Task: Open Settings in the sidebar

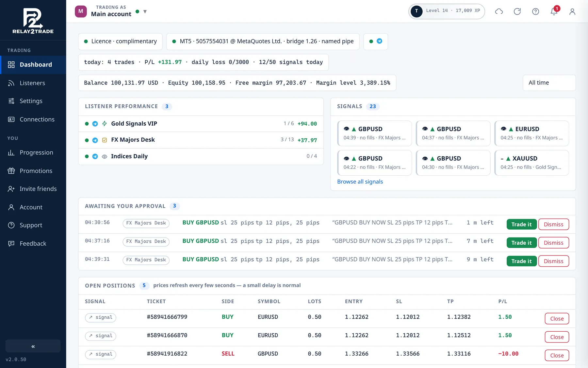Action: [33, 101]
